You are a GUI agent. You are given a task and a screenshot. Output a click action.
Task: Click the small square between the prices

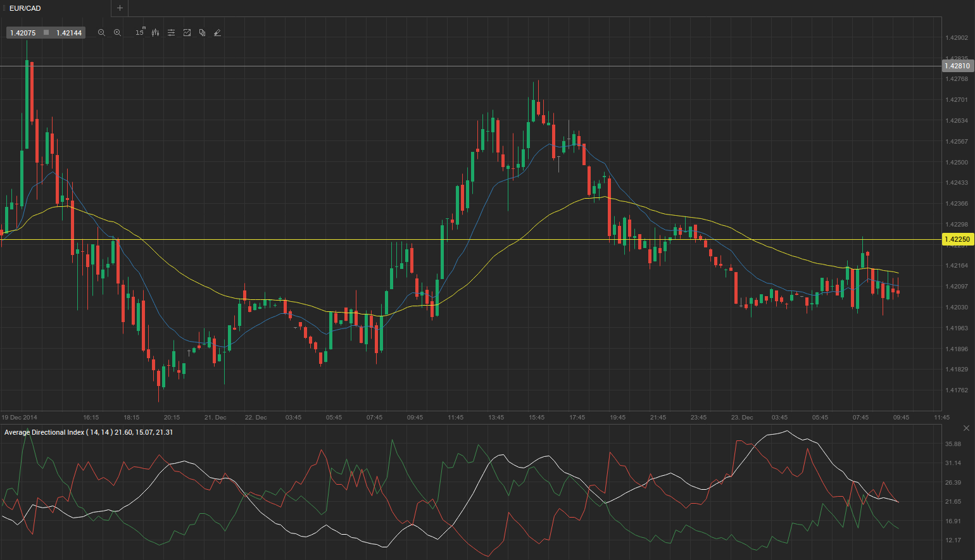click(x=46, y=33)
